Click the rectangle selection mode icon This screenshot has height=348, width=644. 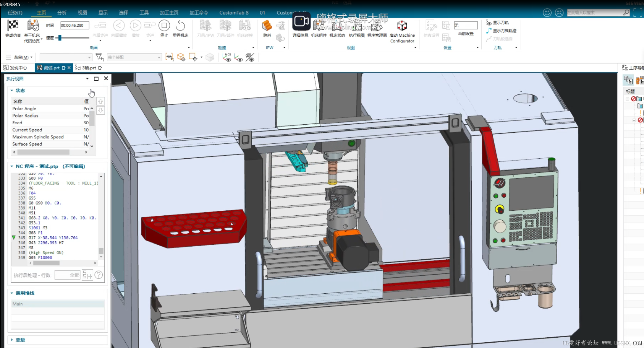click(193, 57)
